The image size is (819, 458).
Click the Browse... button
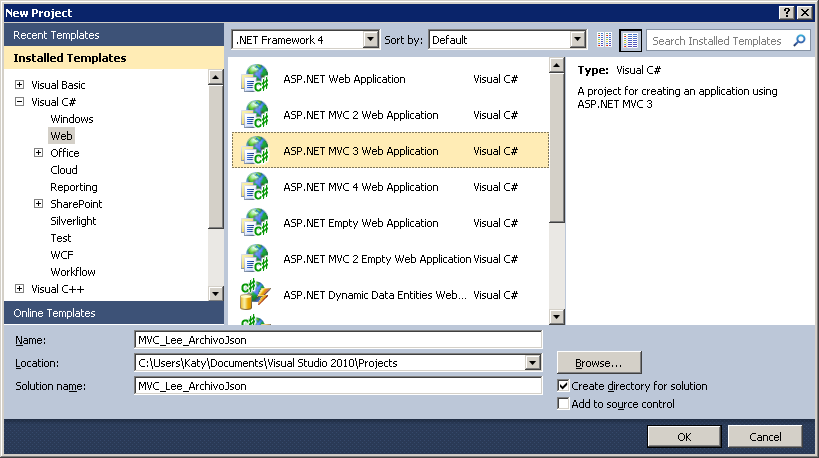pos(599,363)
